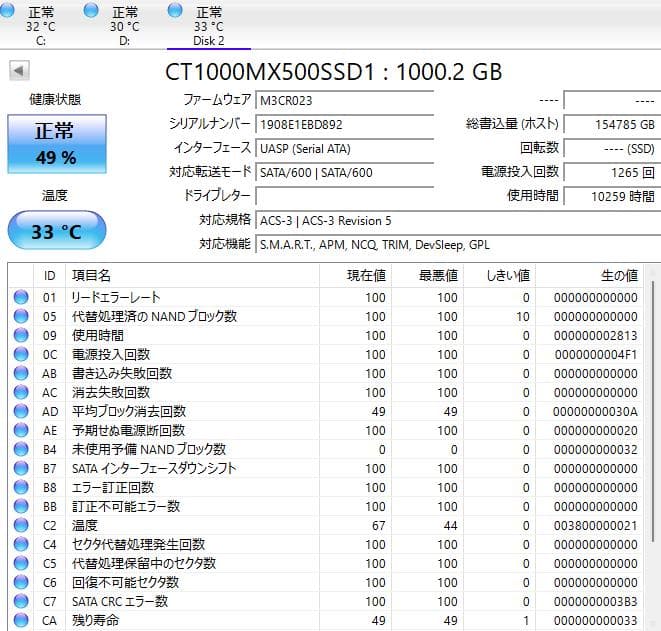Click the serial number field 1908E1EBD892
The height and width of the screenshot is (631, 661).
pos(344,124)
